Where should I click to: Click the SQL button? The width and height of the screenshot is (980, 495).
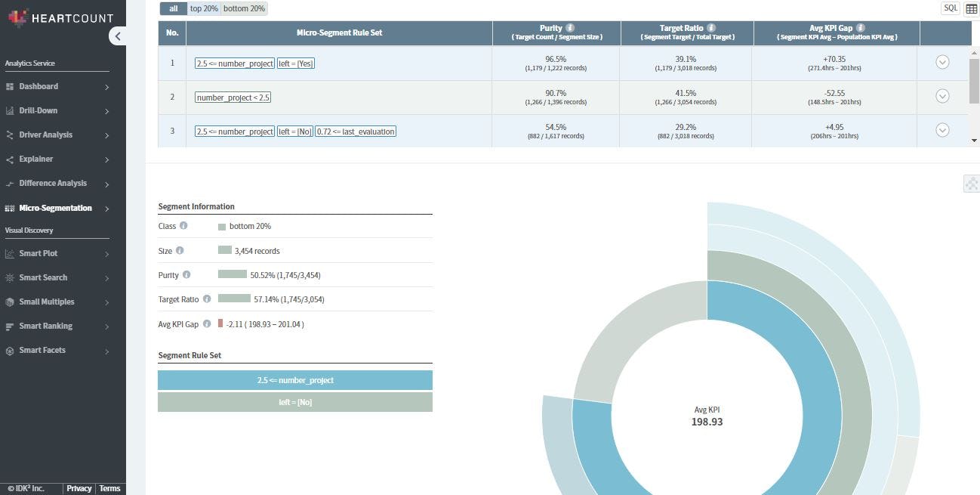(951, 8)
